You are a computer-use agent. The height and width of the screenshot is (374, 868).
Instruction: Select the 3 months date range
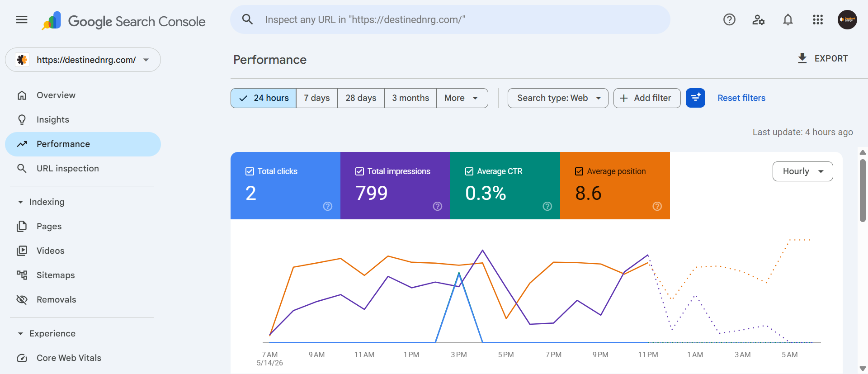coord(410,98)
